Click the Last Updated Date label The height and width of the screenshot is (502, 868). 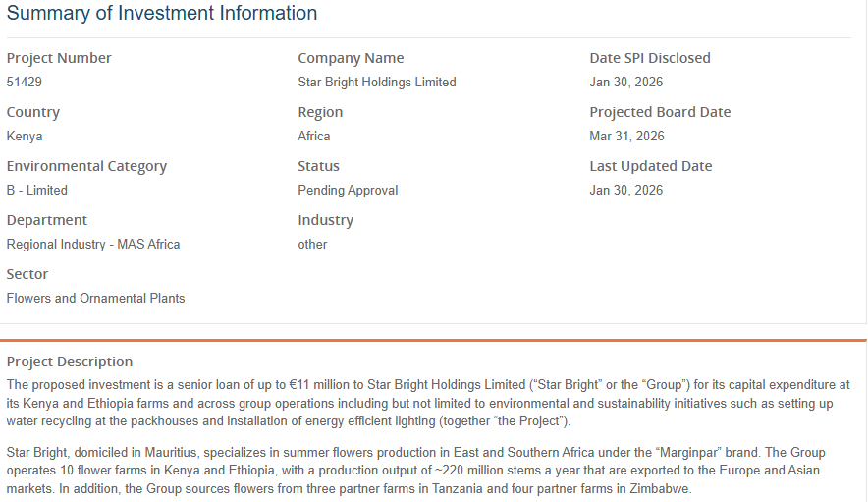point(650,166)
